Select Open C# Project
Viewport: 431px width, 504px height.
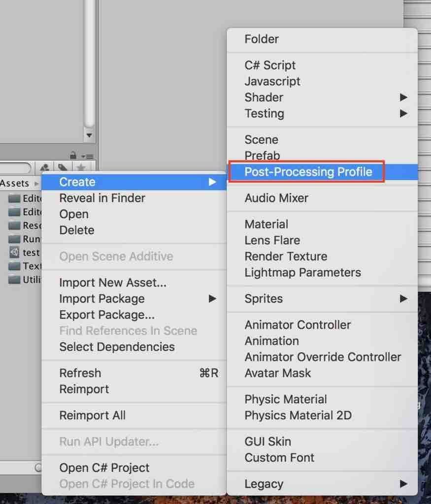(134, 468)
